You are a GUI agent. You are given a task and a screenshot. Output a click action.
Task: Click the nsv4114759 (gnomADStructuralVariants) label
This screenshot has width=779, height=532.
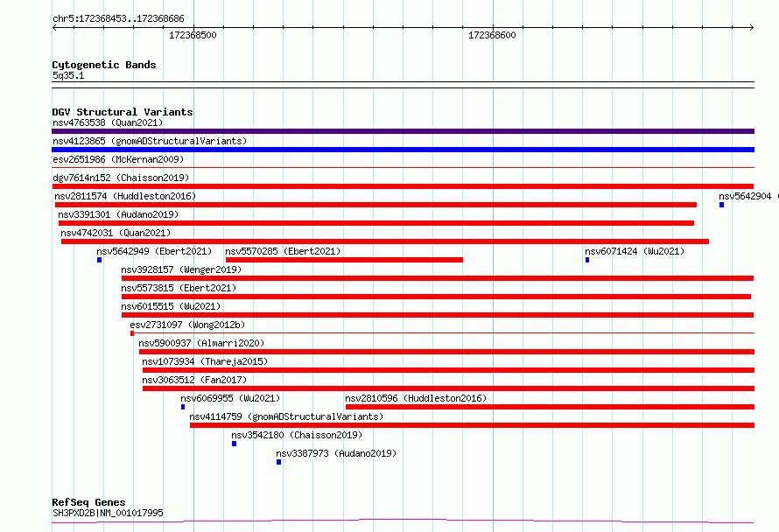(x=286, y=416)
